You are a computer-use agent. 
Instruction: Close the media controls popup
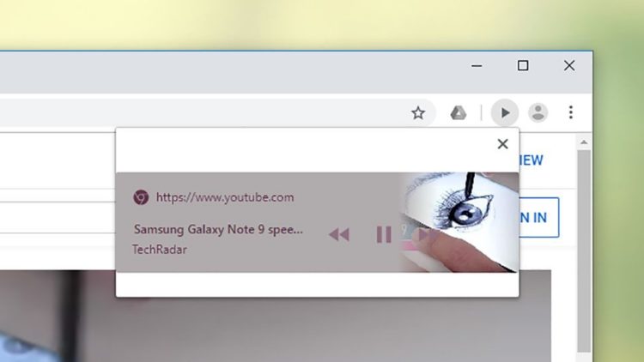[x=502, y=144]
